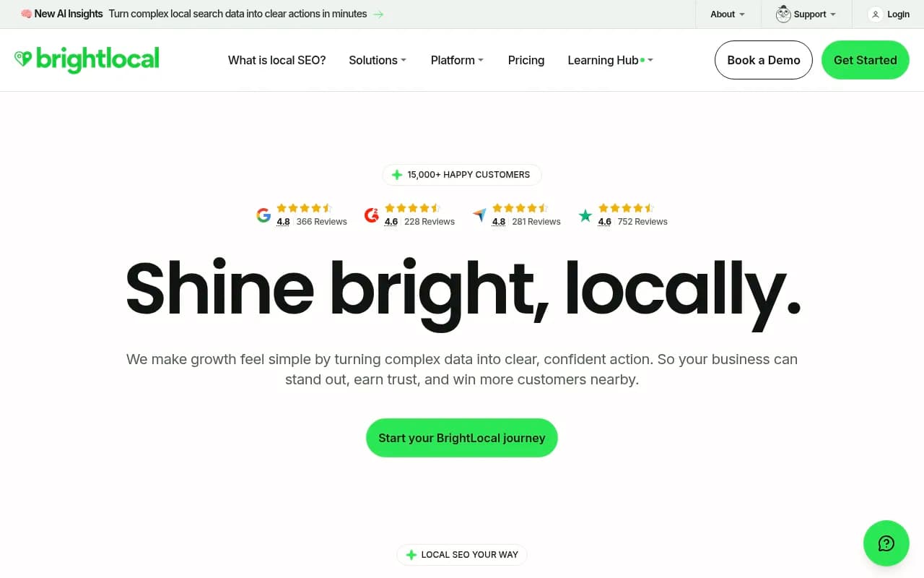This screenshot has height=578, width=924.
Task: Click the Trustpilot star icon
Action: [x=585, y=215]
